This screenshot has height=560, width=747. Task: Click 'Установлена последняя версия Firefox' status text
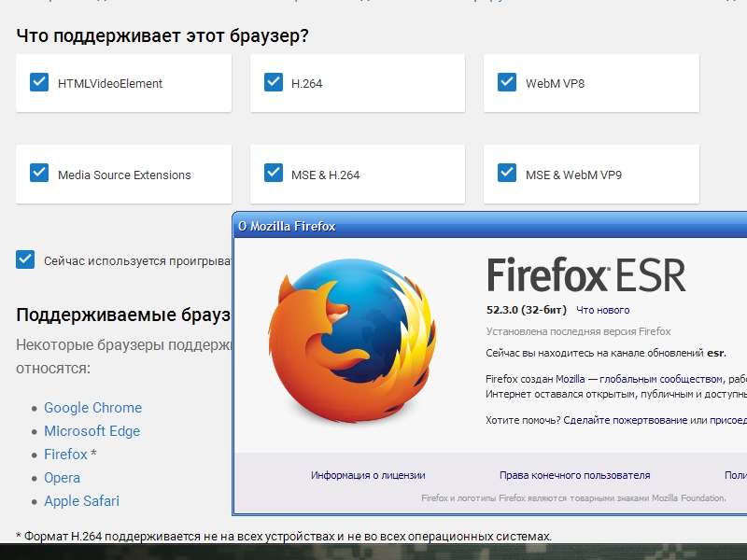578,331
